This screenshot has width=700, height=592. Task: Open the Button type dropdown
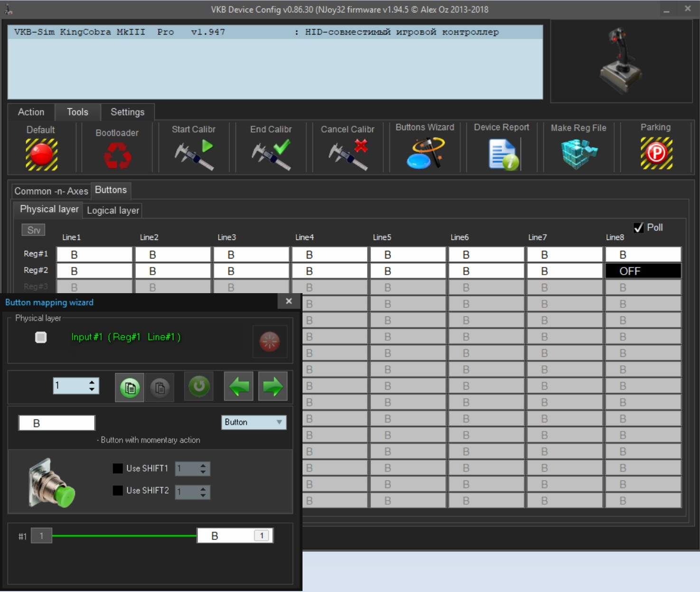[x=254, y=422]
